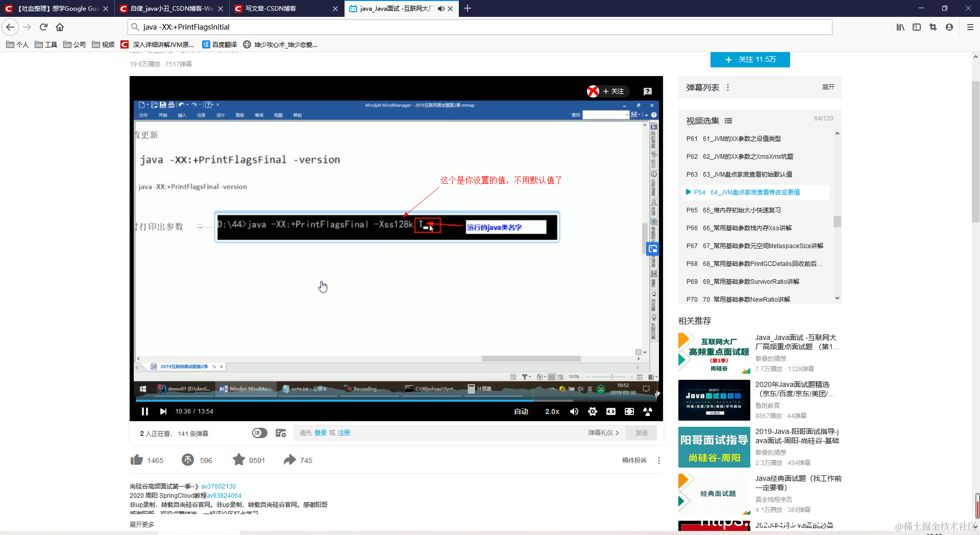Toggle 视频选集 list view icon

(x=728, y=121)
